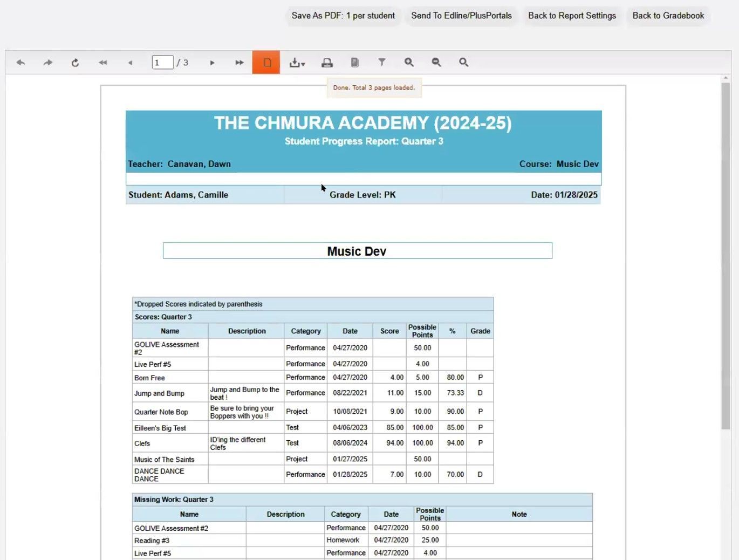Redo the last action
The width and height of the screenshot is (739, 560).
[47, 62]
